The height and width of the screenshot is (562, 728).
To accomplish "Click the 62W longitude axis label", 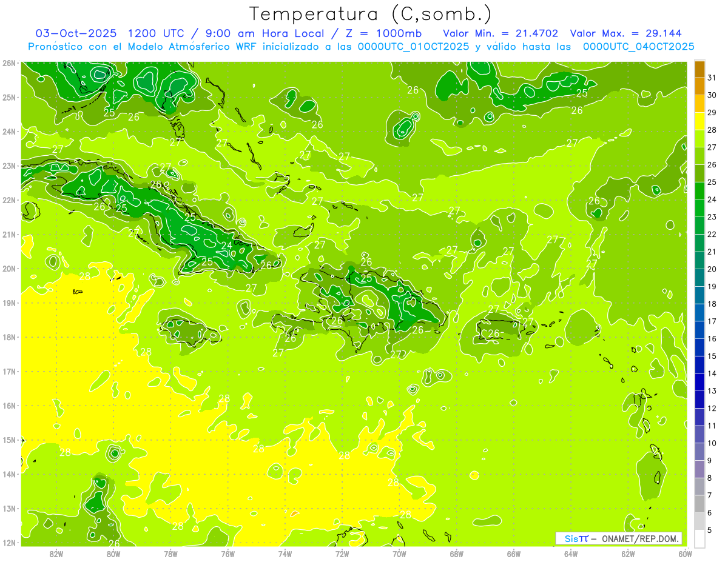I will [628, 554].
